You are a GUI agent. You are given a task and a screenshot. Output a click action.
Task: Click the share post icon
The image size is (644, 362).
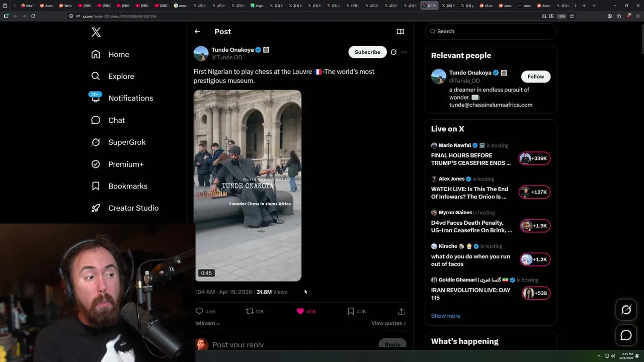401,311
